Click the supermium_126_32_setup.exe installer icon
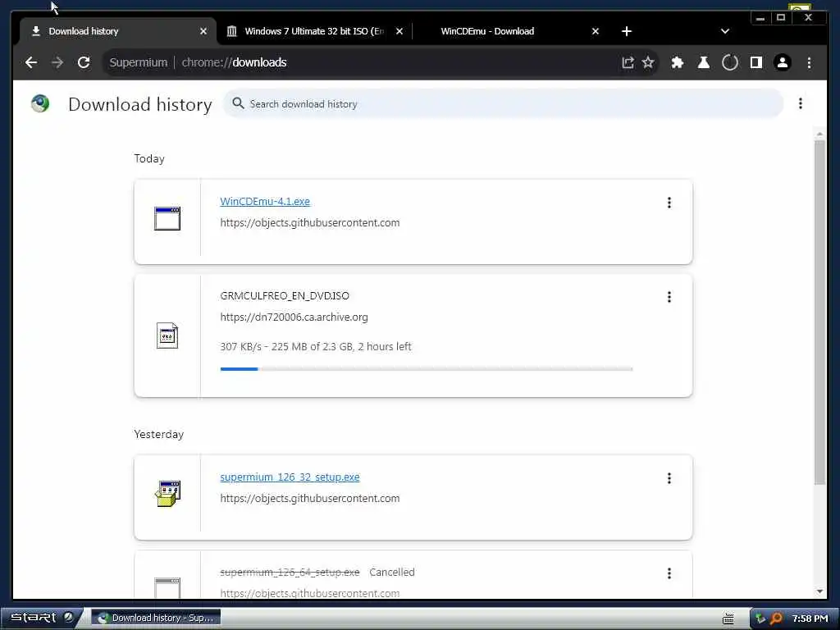Screen dimensions: 840x630 (x=167, y=493)
